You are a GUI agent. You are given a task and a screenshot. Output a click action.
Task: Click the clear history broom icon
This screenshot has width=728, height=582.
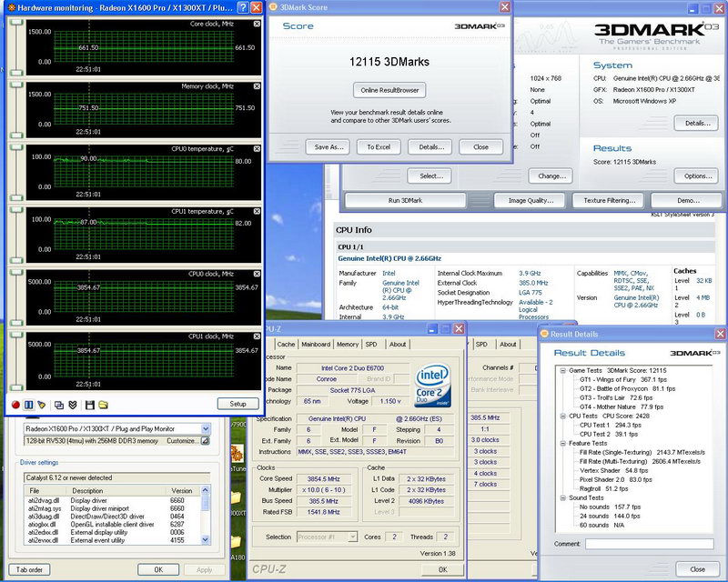tap(42, 405)
